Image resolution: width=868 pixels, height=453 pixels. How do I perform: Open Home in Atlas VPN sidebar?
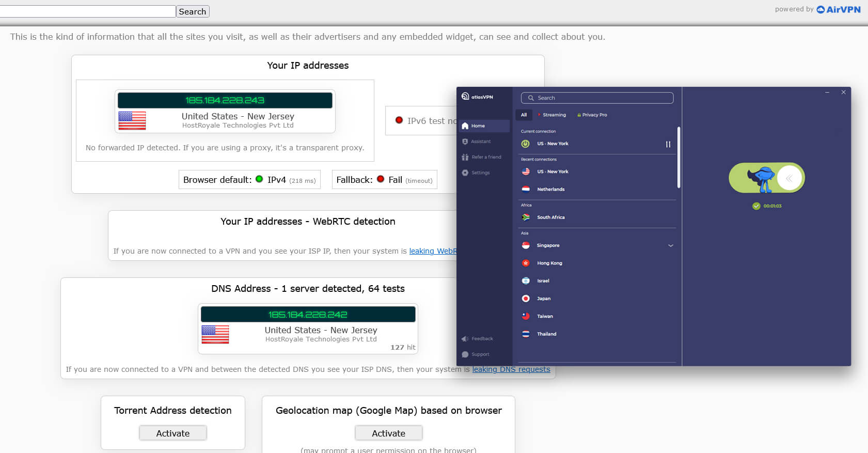(x=483, y=126)
